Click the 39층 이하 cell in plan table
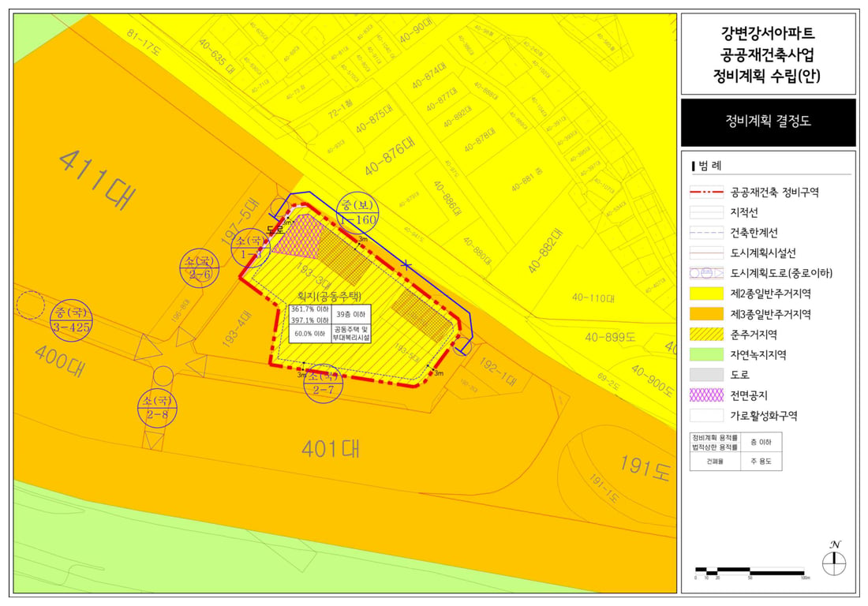Screen dimensions: 868x606 coord(351,314)
